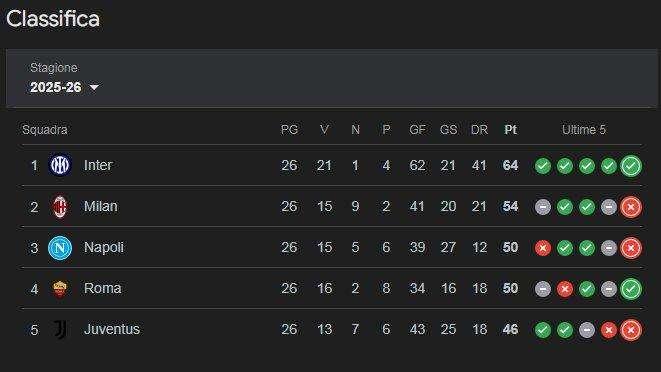Image resolution: width=661 pixels, height=372 pixels.
Task: Click Napoli's first red loss icon
Action: tap(543, 248)
